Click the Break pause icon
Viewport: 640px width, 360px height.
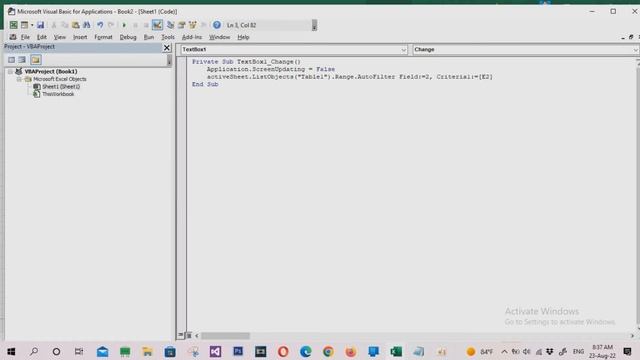(x=135, y=25)
